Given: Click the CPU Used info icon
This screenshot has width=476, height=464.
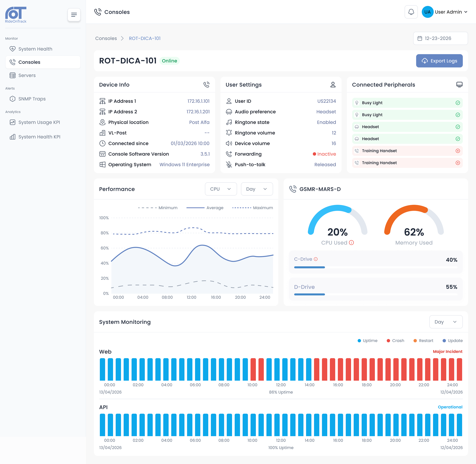Looking at the screenshot, I should 351,242.
